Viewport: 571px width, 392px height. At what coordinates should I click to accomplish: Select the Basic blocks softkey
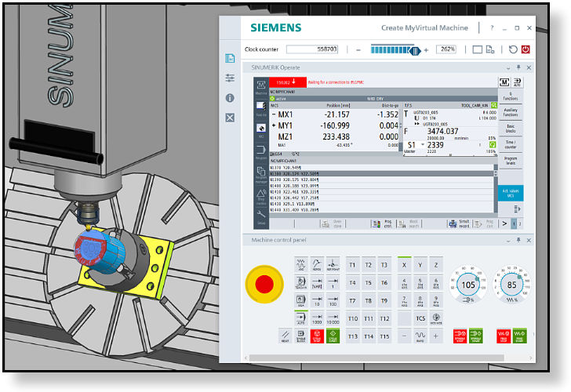(x=510, y=128)
